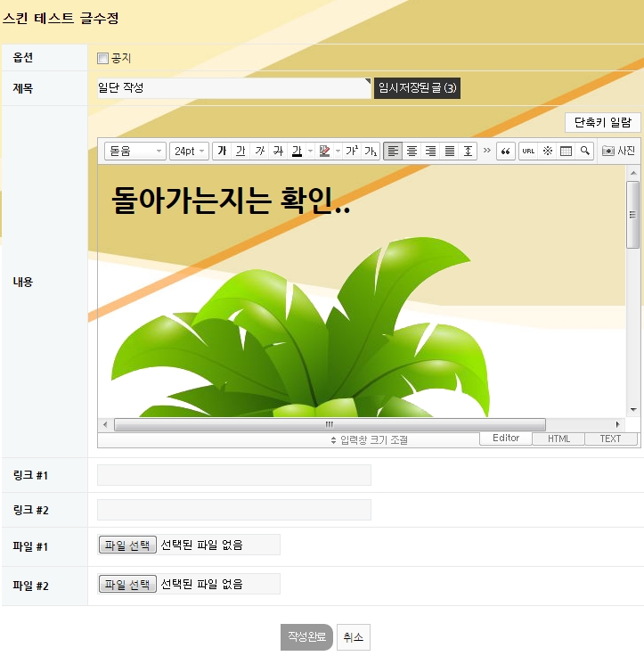Insert a table into editor
The image size is (644, 656).
[x=566, y=152]
